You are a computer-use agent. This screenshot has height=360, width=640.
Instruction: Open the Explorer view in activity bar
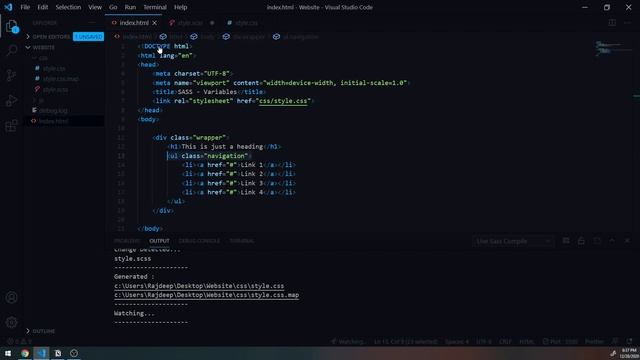(x=12, y=26)
